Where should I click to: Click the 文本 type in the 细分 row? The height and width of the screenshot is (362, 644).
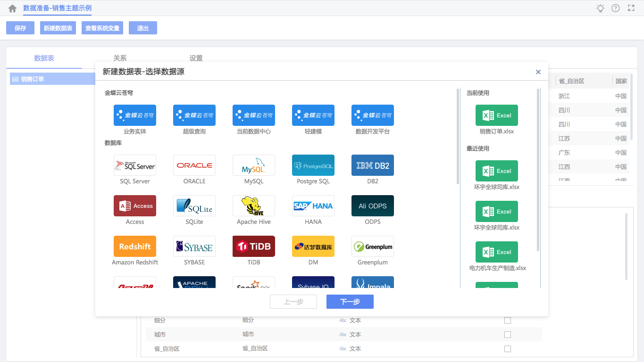[x=355, y=321]
